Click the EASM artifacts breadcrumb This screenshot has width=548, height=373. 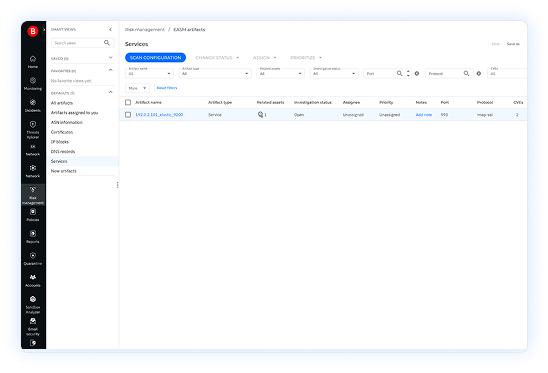[x=189, y=30]
